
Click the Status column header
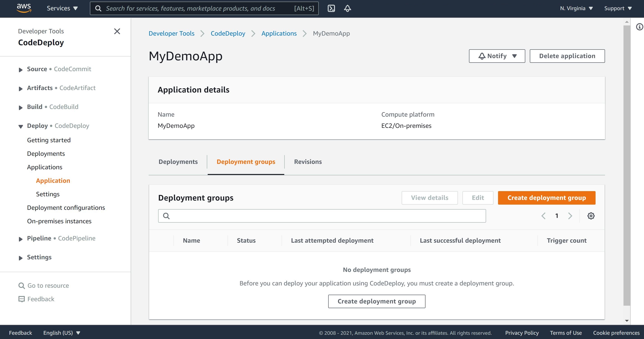point(246,241)
